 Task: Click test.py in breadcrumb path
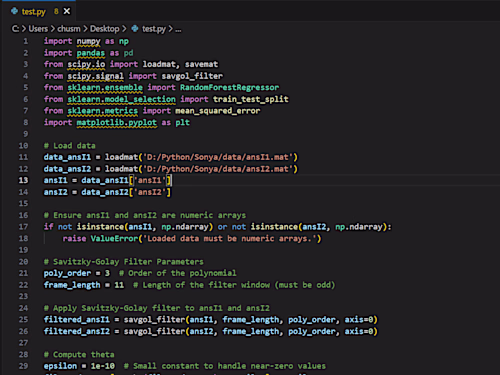(x=154, y=29)
